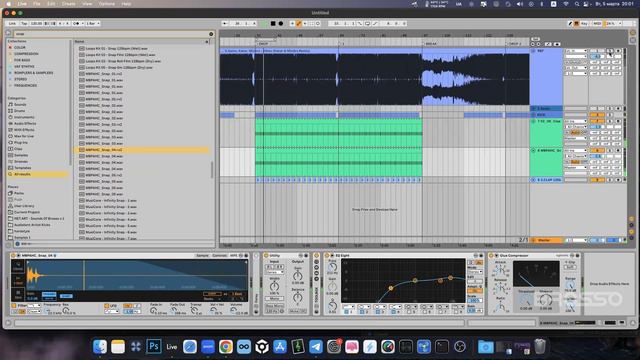Click the Utility Gain knob

tap(298, 276)
